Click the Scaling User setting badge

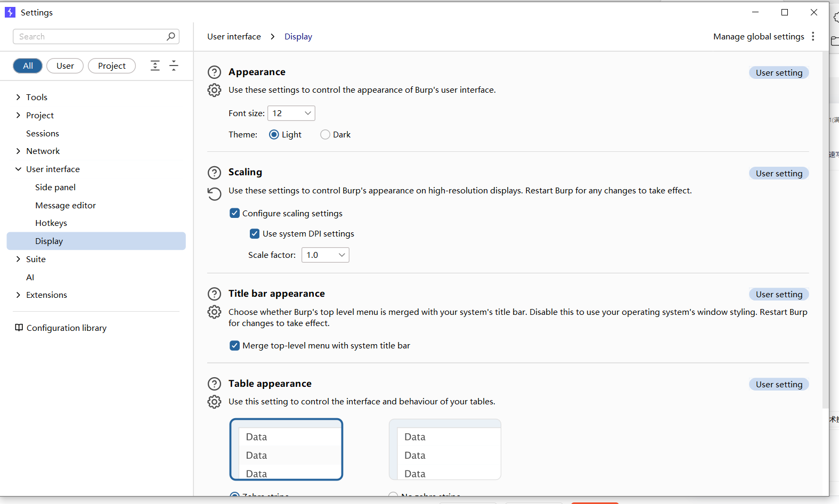[779, 173]
